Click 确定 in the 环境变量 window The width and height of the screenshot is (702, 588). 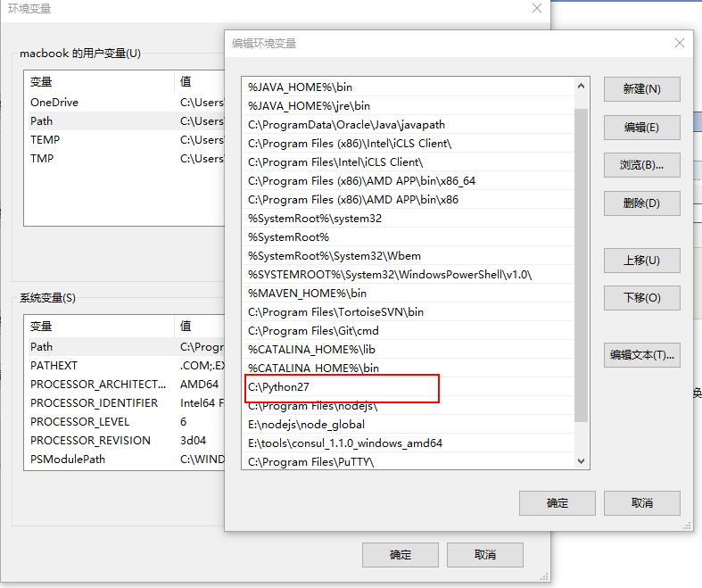[x=401, y=555]
